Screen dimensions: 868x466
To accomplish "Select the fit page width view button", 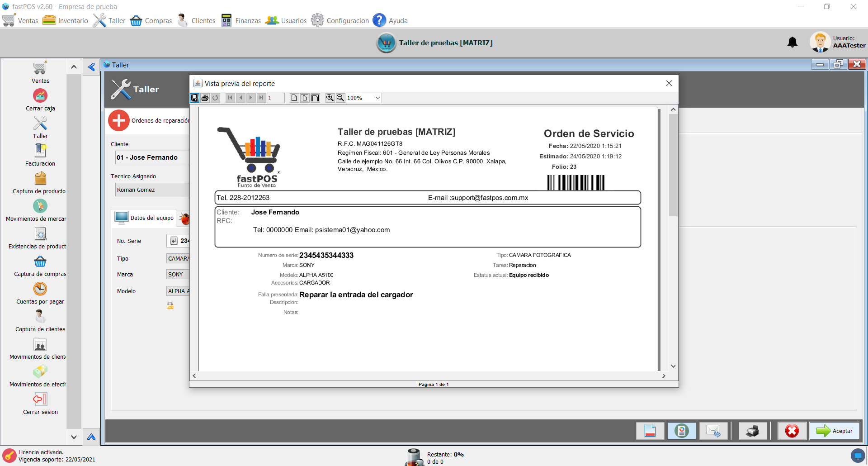I will (x=315, y=98).
